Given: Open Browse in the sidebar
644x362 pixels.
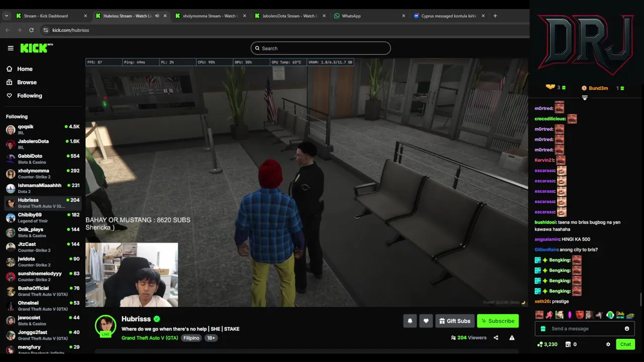Looking at the screenshot, I should [27, 82].
